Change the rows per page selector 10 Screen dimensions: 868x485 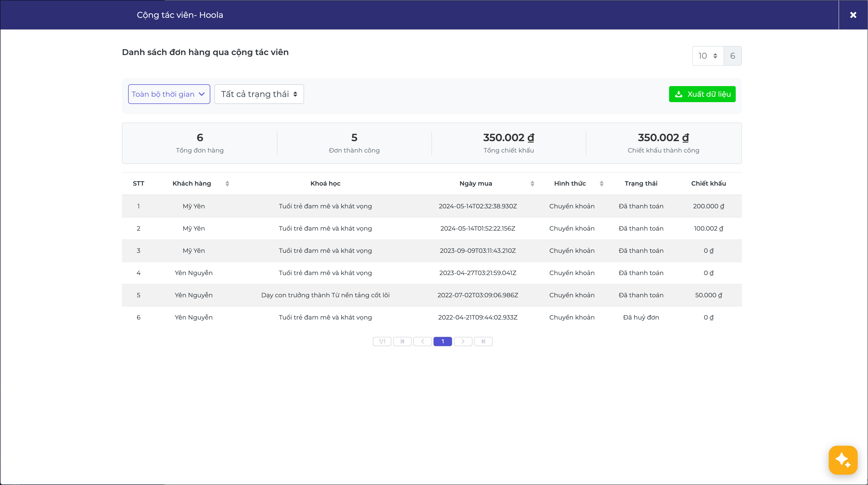(708, 56)
